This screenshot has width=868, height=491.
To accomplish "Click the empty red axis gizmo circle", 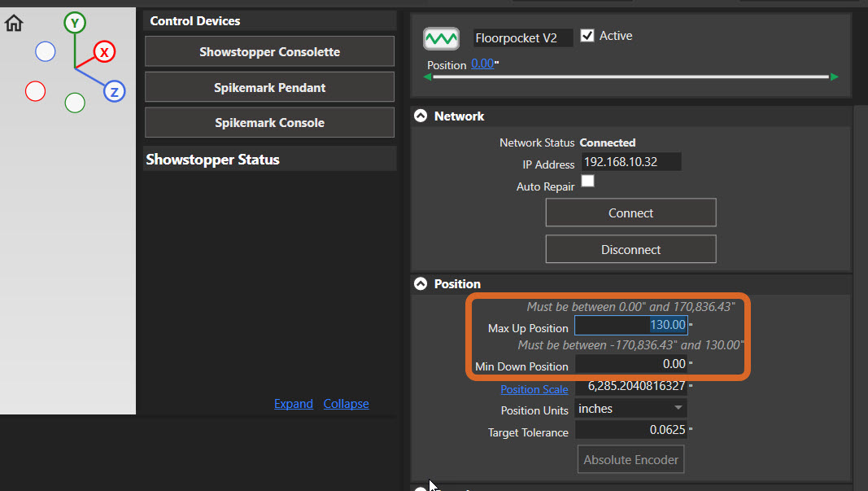I will (x=35, y=90).
